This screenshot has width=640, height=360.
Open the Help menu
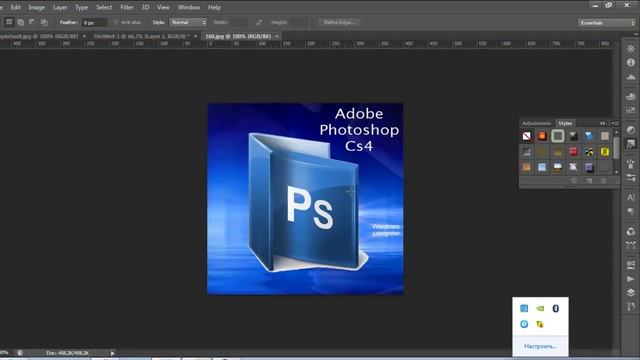[x=214, y=7]
